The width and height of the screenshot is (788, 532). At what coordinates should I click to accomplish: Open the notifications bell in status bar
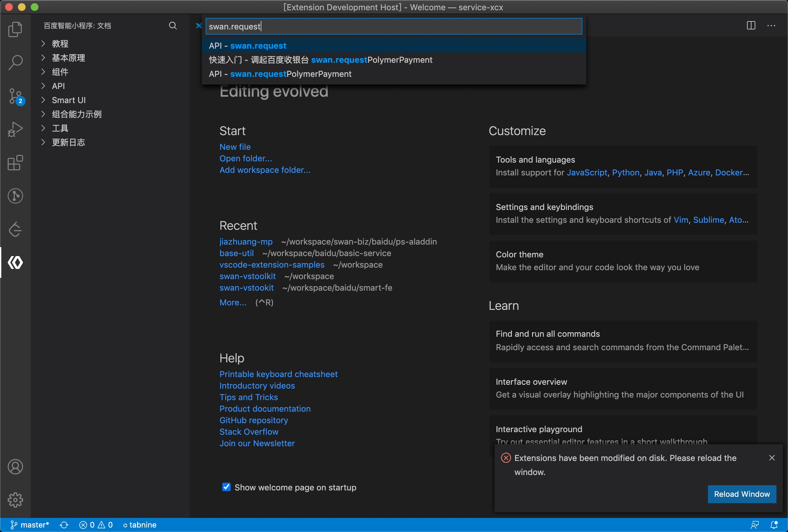click(774, 525)
